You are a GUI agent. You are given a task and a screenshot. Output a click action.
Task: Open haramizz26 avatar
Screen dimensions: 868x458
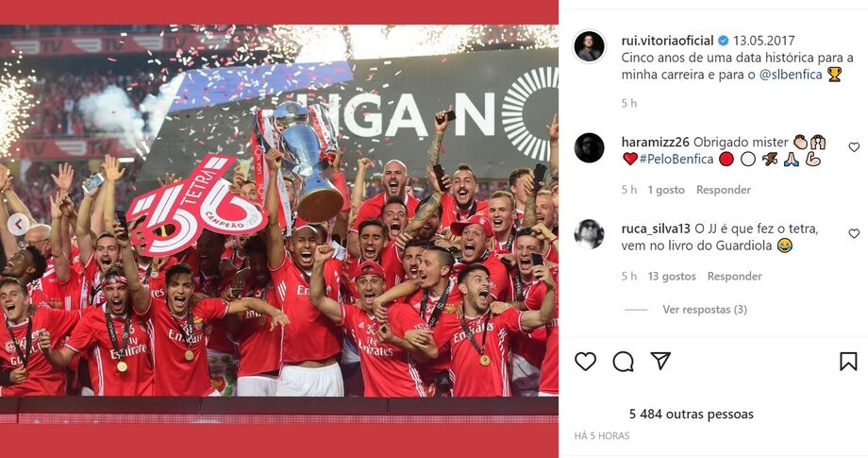(589, 148)
